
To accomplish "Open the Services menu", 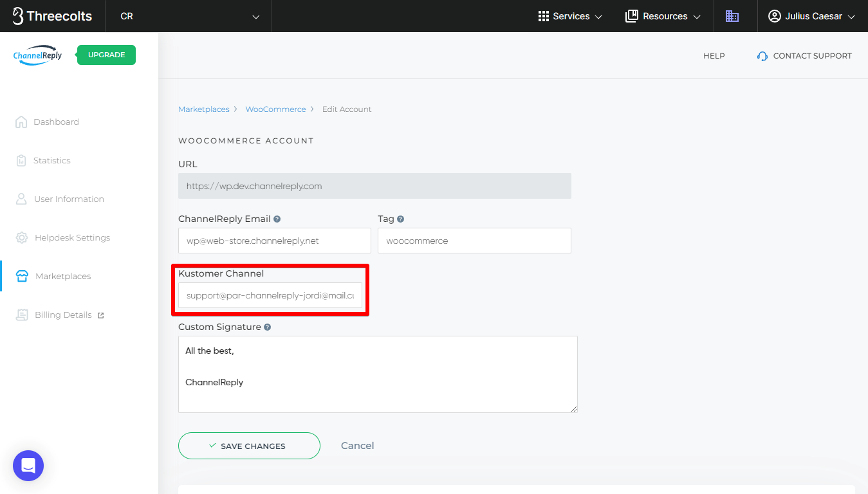I will (570, 16).
